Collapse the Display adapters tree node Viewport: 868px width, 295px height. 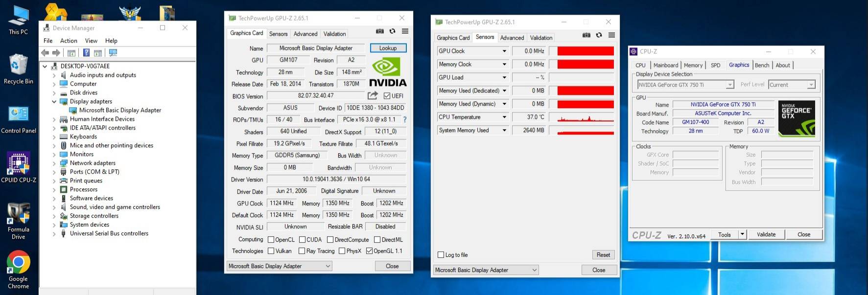(54, 101)
